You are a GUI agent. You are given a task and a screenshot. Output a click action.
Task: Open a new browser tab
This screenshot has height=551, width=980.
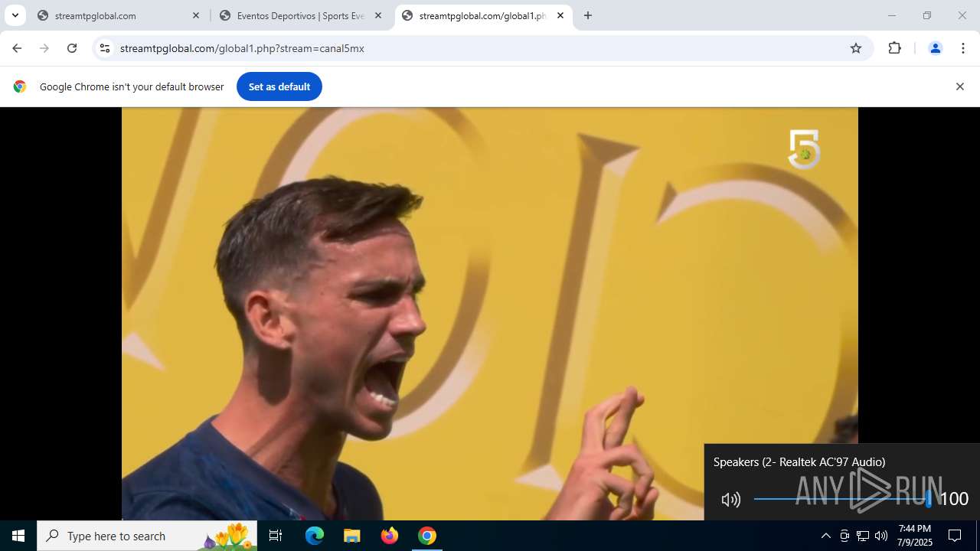587,15
